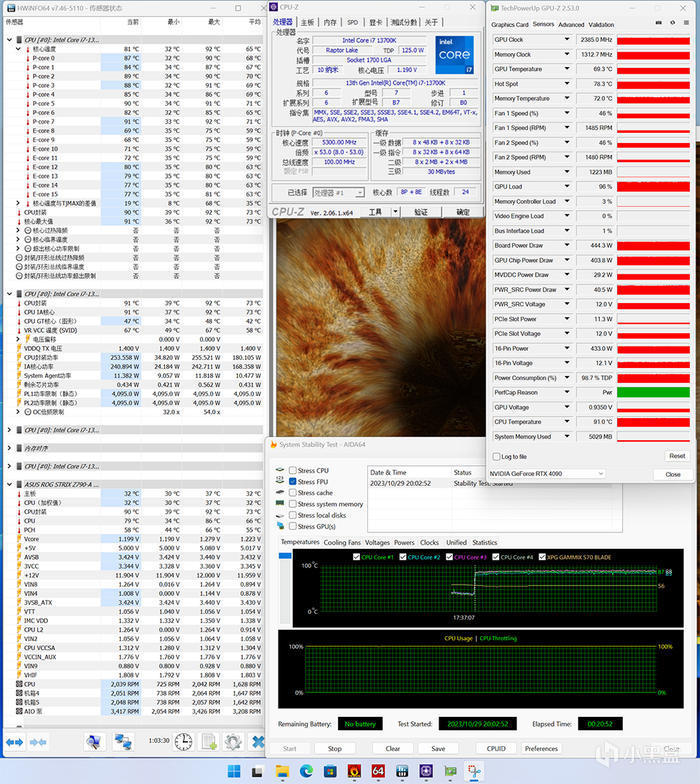Uncheck the Stress FPU checkbox
Screen dimensions: 700x784
[x=293, y=482]
